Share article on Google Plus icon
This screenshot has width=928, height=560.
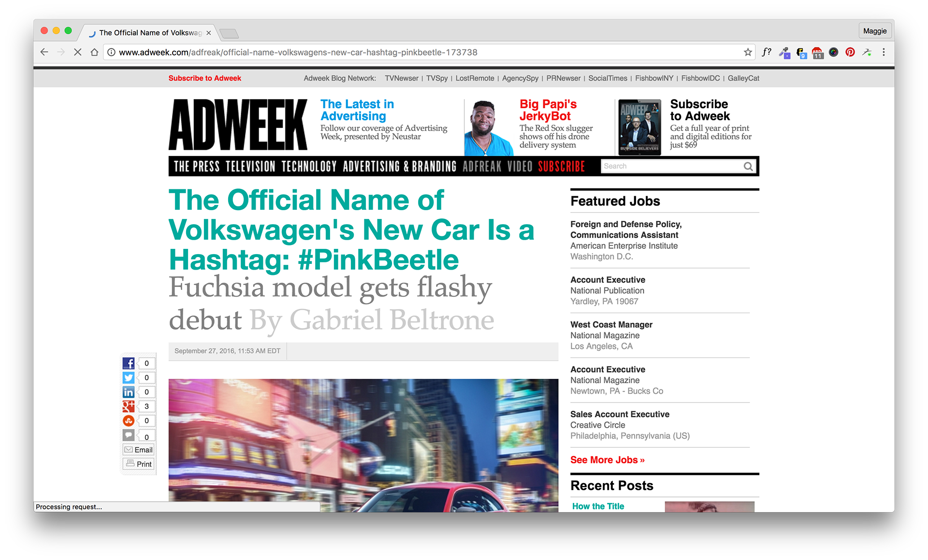tap(129, 406)
